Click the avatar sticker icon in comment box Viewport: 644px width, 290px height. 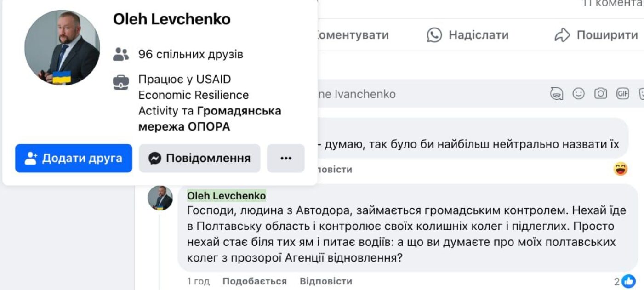pyautogui.click(x=557, y=94)
